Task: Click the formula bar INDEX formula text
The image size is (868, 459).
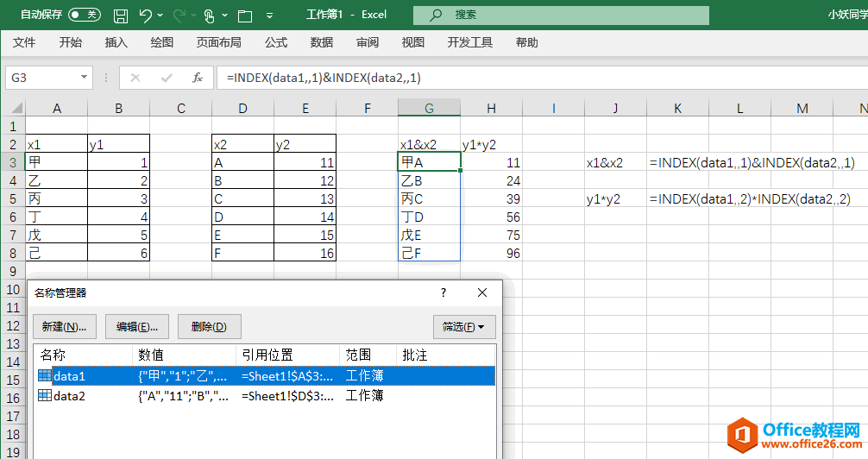Action: [x=324, y=78]
